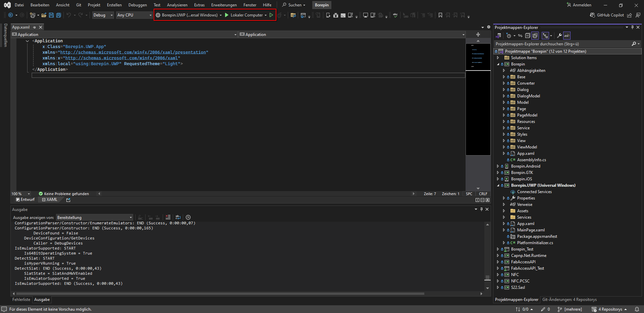Viewport: 644px width, 313px height.
Task: Click the clock timestamp icon in Ausgabe
Action: 188,217
